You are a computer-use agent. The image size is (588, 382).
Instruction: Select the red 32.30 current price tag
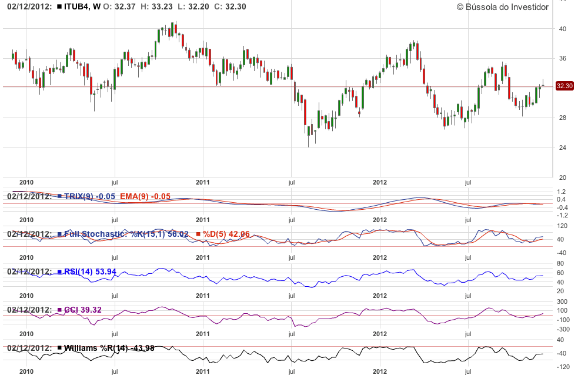point(564,86)
